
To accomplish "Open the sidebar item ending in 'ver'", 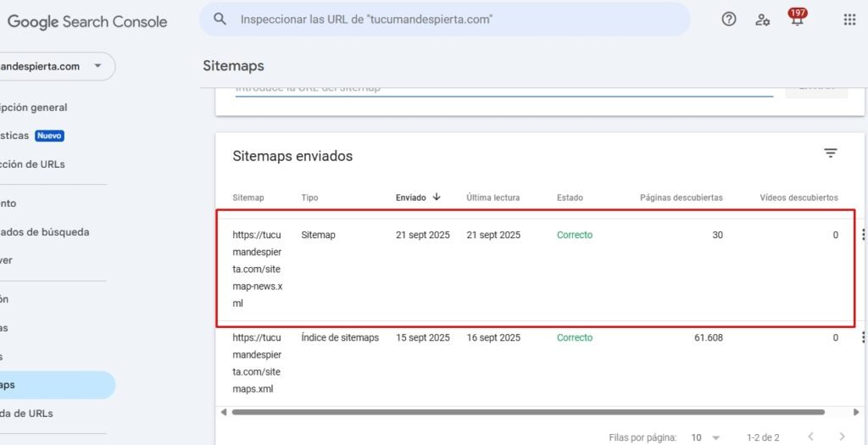I will pos(7,260).
